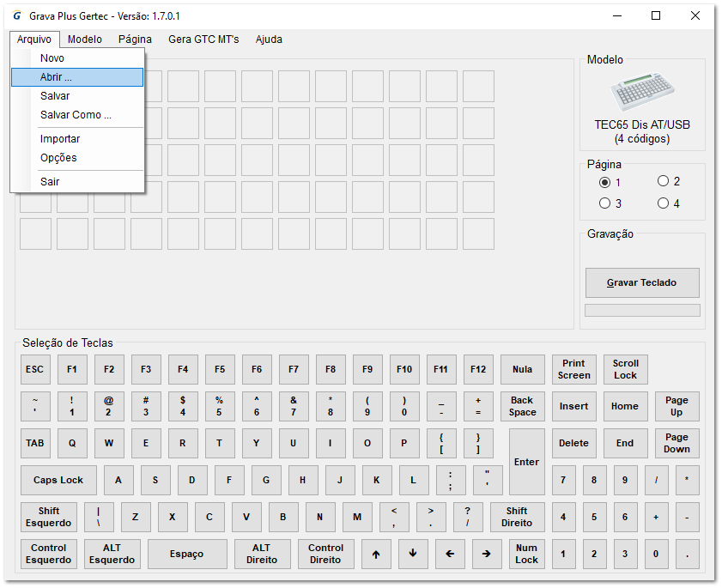Click the left arrow key button
Viewport: 722px width, 588px height.
tap(450, 554)
